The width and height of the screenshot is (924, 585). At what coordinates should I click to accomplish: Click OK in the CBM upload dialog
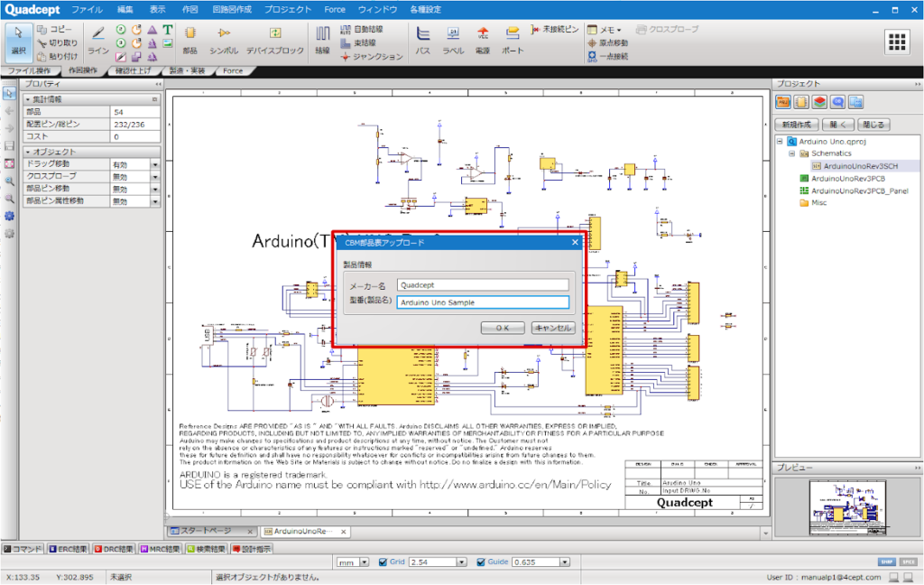pos(503,328)
